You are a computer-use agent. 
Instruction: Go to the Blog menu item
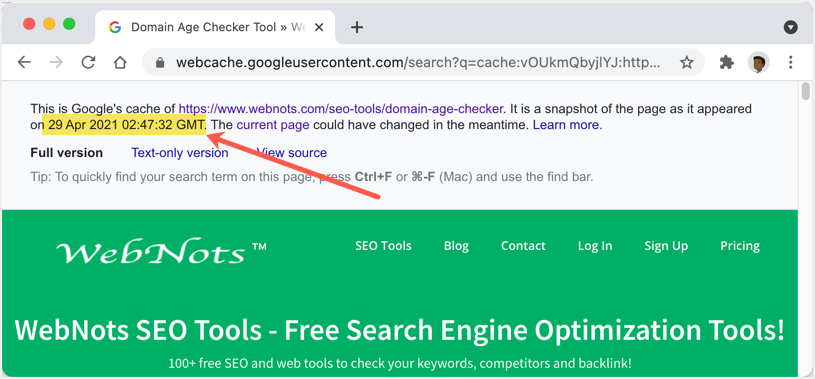(x=456, y=246)
